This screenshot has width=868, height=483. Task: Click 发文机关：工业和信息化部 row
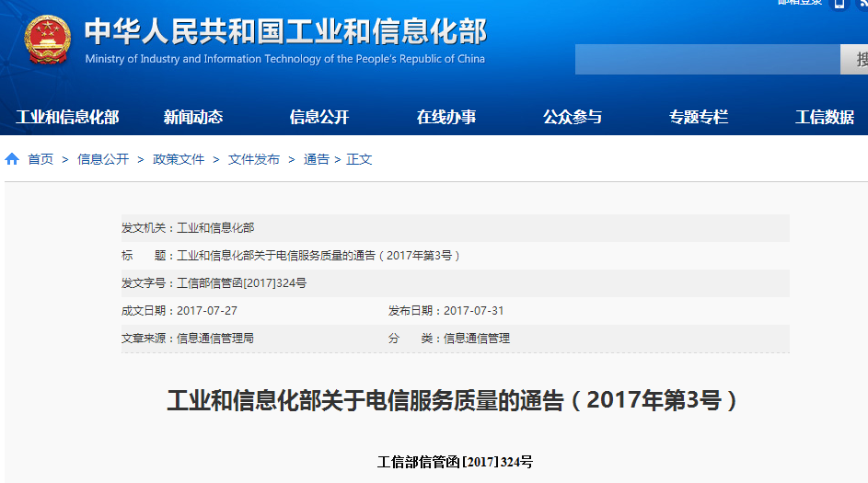tap(455, 228)
